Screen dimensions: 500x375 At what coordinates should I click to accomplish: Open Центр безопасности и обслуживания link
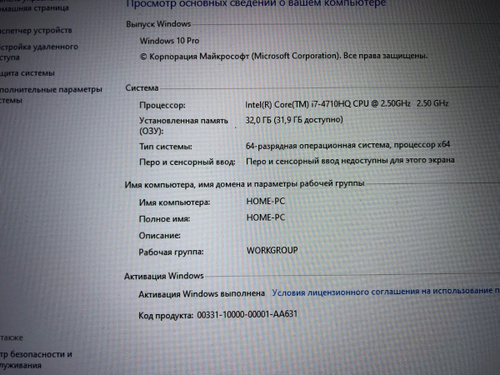[x=36, y=359]
